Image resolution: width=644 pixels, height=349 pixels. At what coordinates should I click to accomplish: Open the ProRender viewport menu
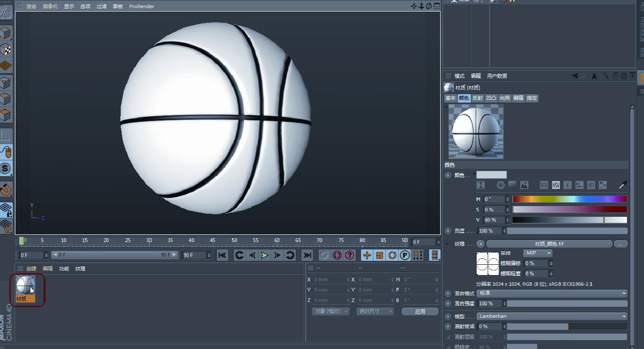click(141, 6)
